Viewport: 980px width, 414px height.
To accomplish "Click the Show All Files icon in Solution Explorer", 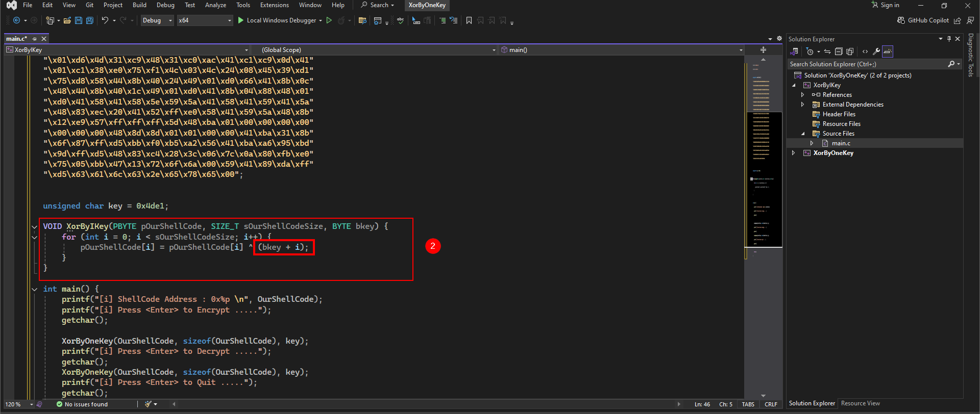I will point(850,51).
